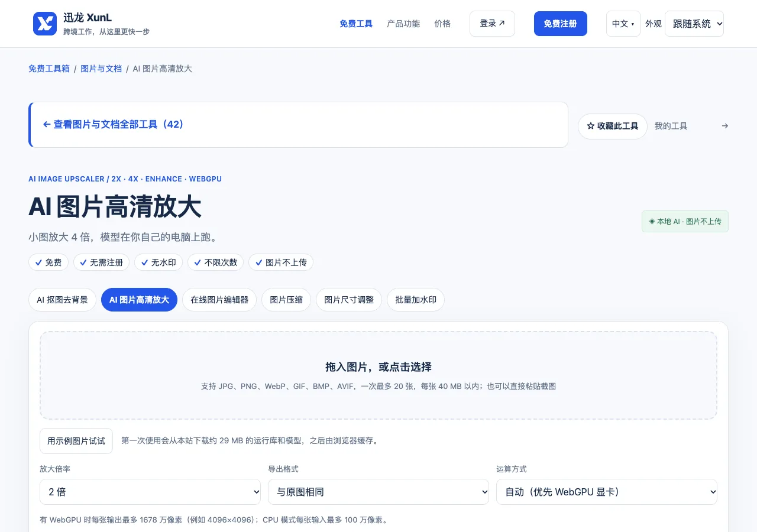Switch to the 图片压缩 tab
This screenshot has width=757, height=532.
(x=286, y=300)
